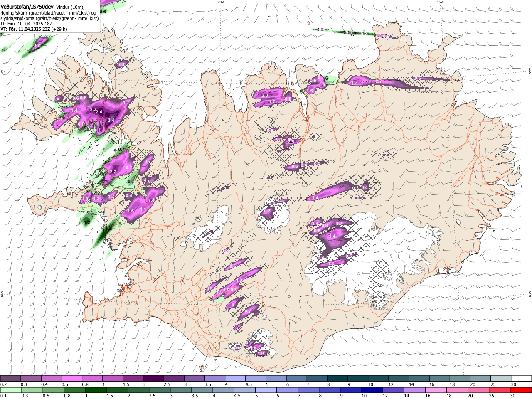This screenshot has width=532, height=399.
Task: Click the 'Veðurstofan/IS750dev' title text
Action: 27,6
